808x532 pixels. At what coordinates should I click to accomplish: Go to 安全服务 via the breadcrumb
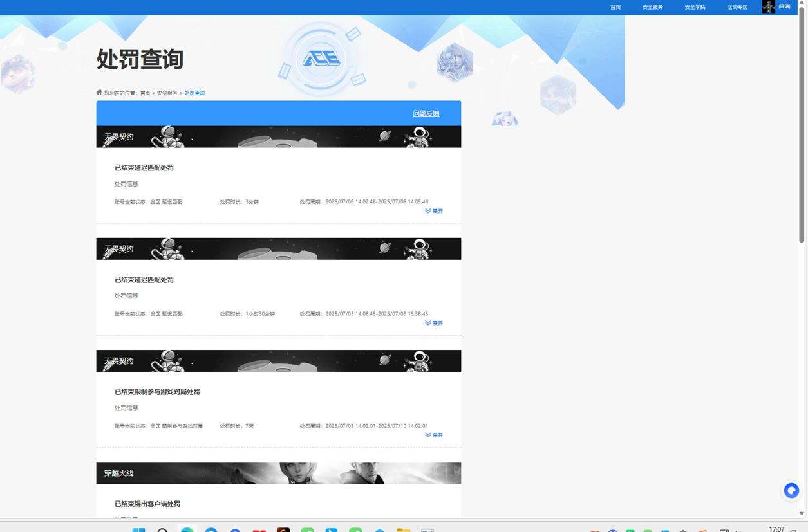click(x=167, y=93)
